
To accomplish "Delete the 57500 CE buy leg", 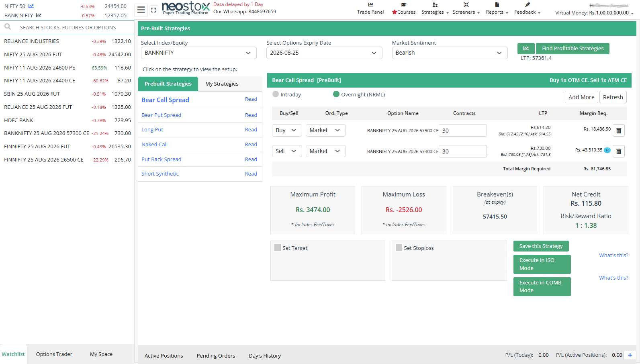I will click(619, 130).
